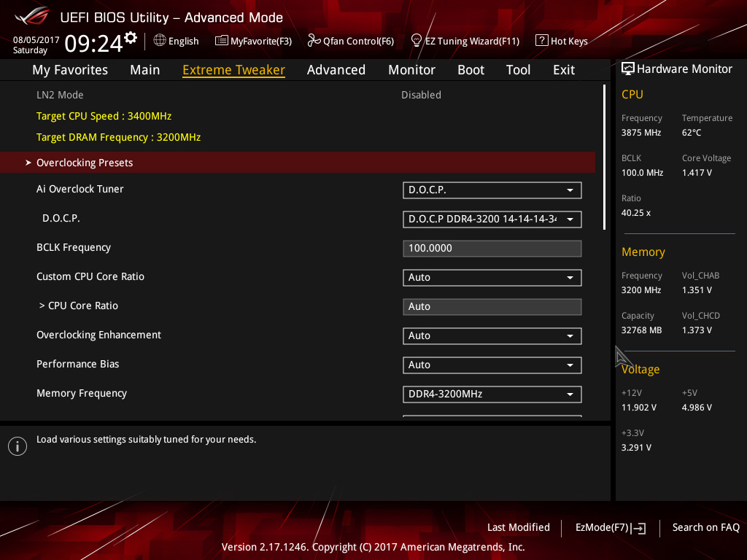The height and width of the screenshot is (560, 747).
Task: Open Qfan Control fan icon
Action: pyautogui.click(x=314, y=41)
